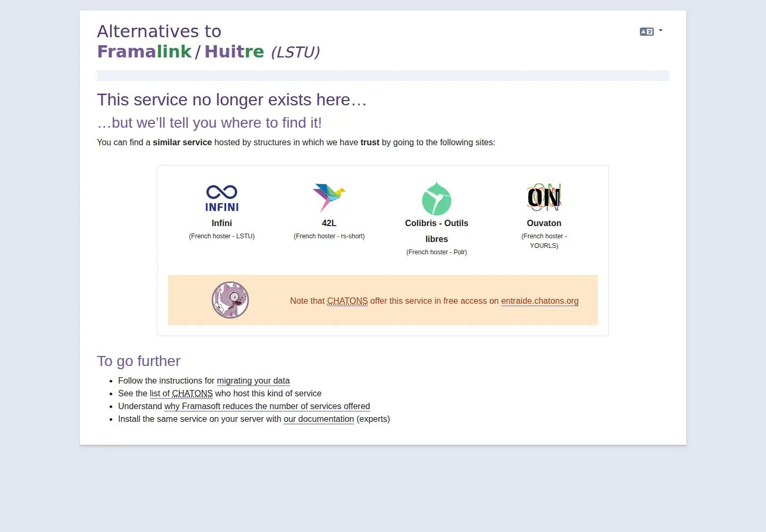Open the Infini hoster link
This screenshot has width=766, height=532.
point(222,223)
